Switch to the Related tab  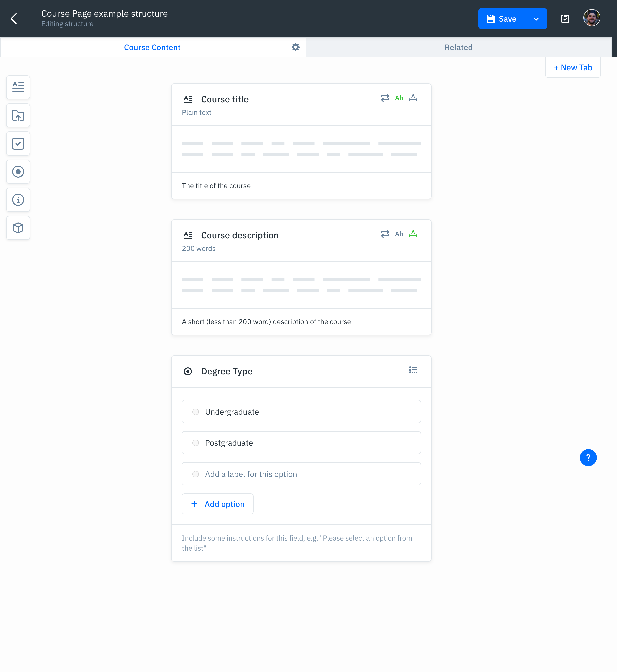click(x=458, y=47)
